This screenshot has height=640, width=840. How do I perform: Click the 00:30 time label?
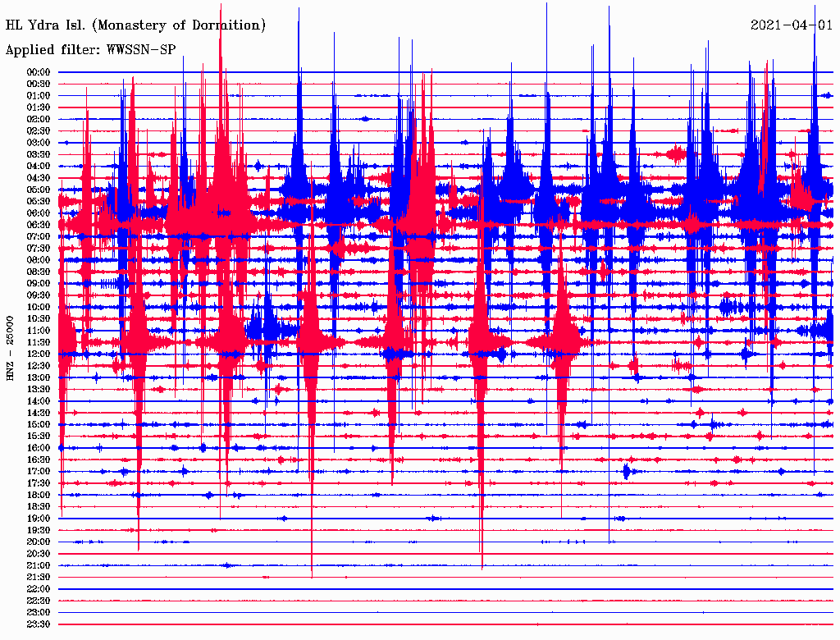click(x=39, y=85)
